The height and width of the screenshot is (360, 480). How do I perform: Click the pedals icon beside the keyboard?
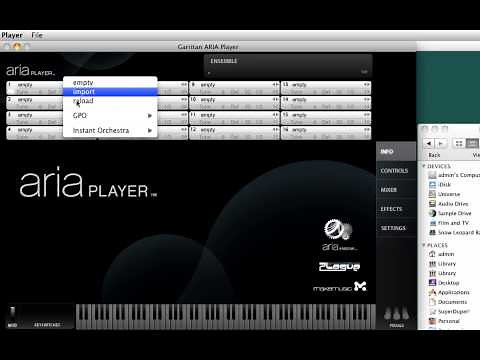[x=396, y=314]
